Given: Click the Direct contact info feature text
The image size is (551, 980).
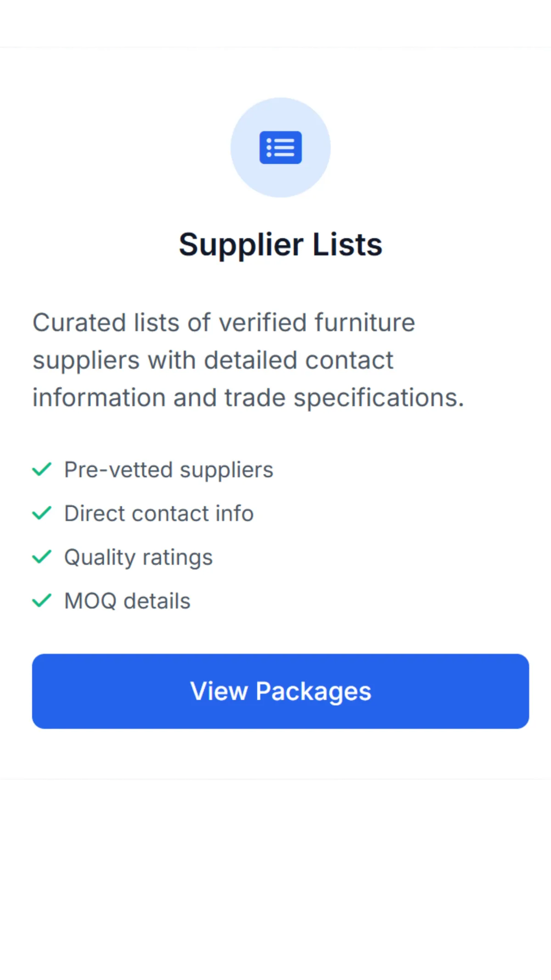Looking at the screenshot, I should pos(159,514).
